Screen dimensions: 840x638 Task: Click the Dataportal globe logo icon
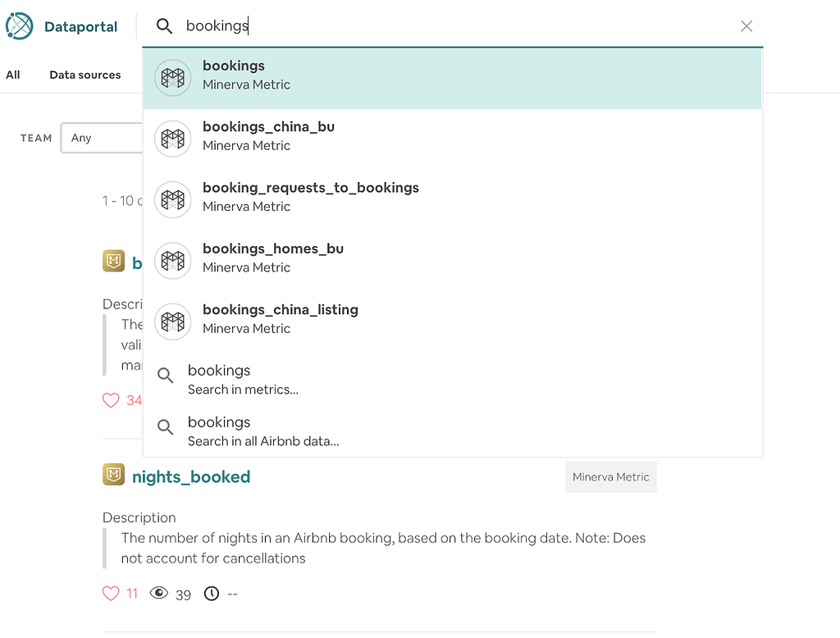coord(20,26)
